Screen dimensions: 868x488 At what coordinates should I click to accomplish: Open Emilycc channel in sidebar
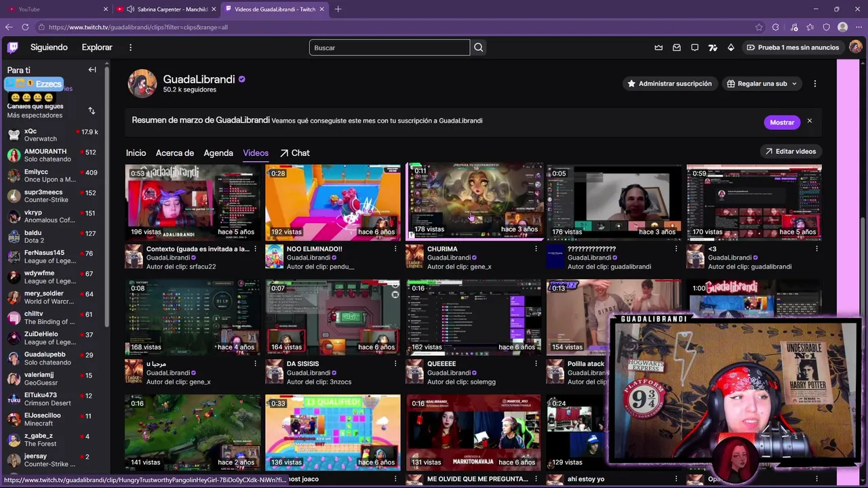click(x=53, y=176)
